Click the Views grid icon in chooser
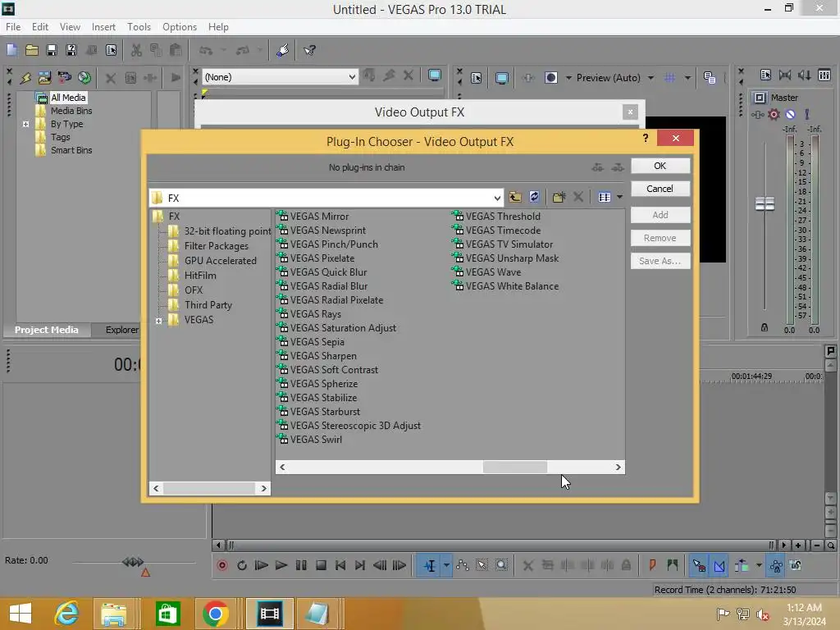840x630 pixels. (605, 197)
